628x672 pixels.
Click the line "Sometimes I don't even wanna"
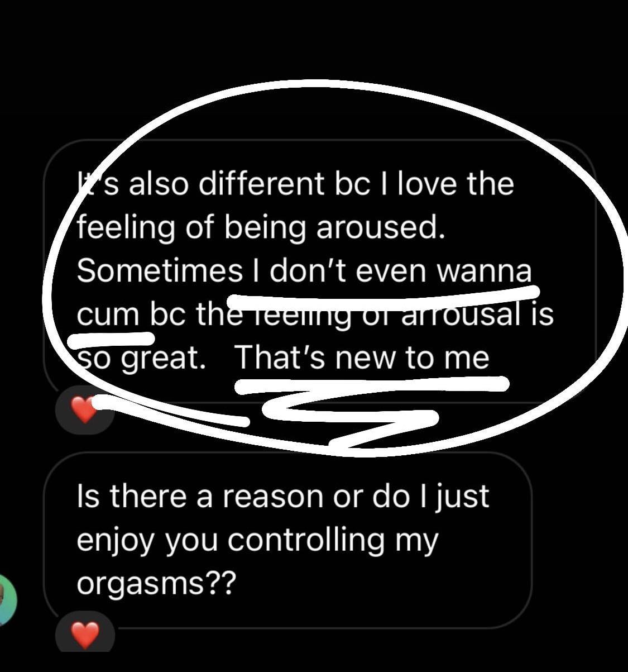(304, 271)
